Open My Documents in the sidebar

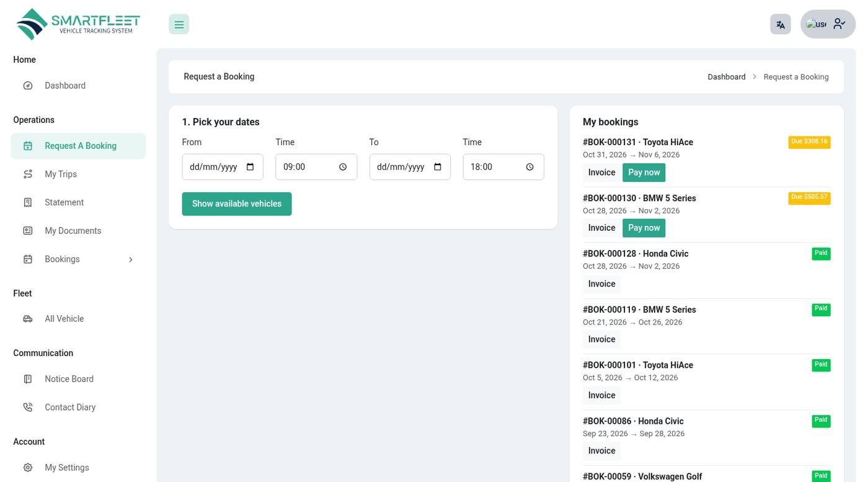coord(78,231)
